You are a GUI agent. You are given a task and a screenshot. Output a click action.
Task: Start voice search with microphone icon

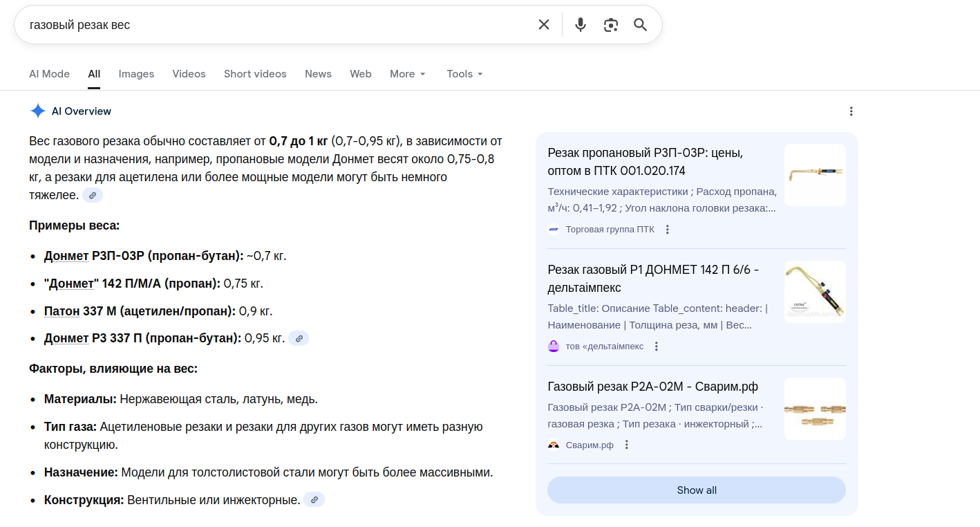coord(581,25)
